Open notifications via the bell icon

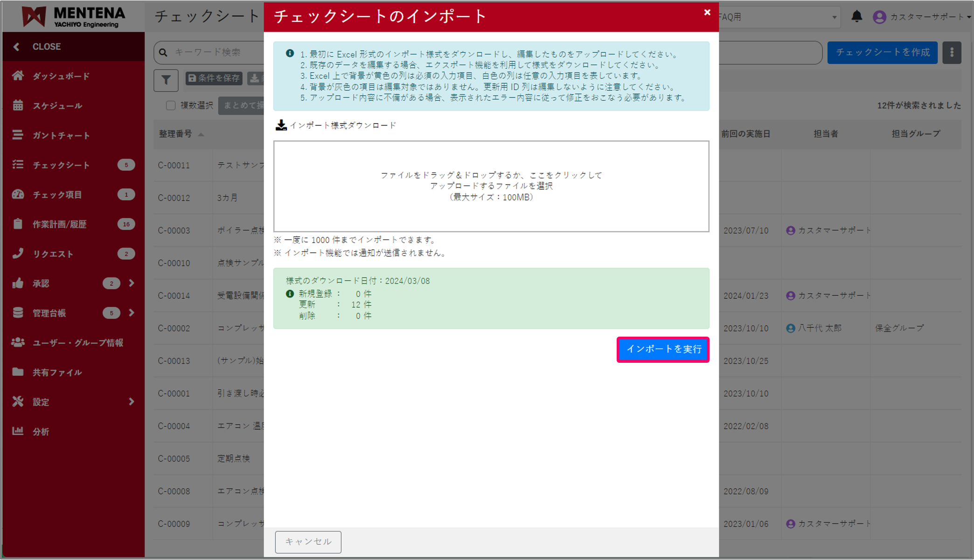point(857,17)
